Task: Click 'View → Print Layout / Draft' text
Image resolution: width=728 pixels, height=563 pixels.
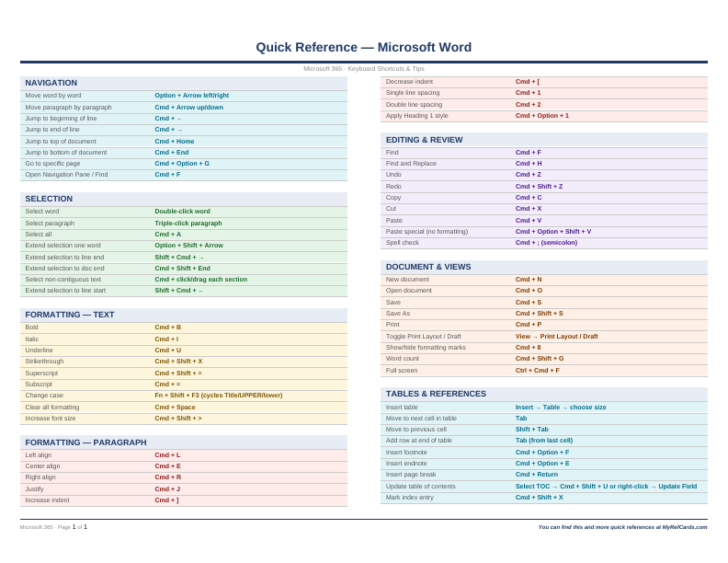Action: [557, 337]
